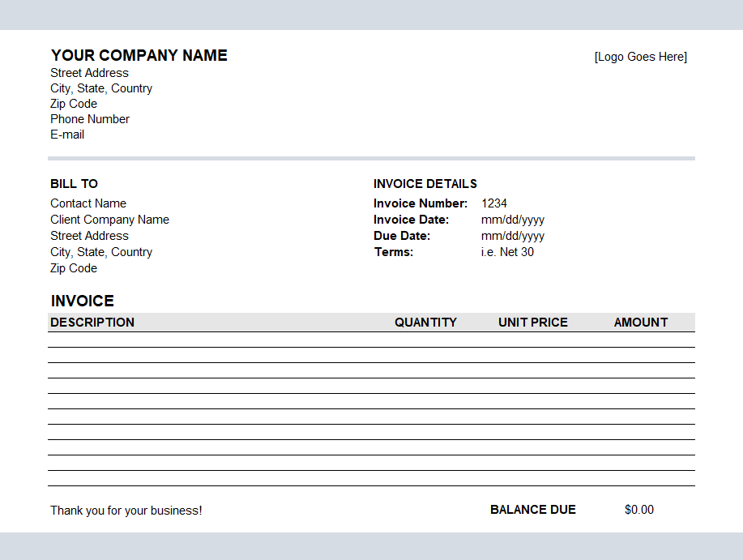This screenshot has width=743, height=560.
Task: Click the BALANCE DUE label
Action: [x=532, y=510]
